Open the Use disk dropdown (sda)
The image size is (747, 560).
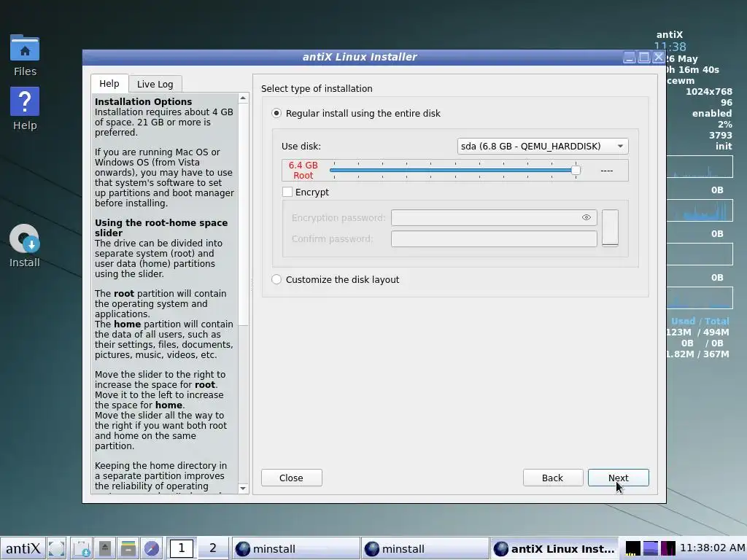pos(543,146)
